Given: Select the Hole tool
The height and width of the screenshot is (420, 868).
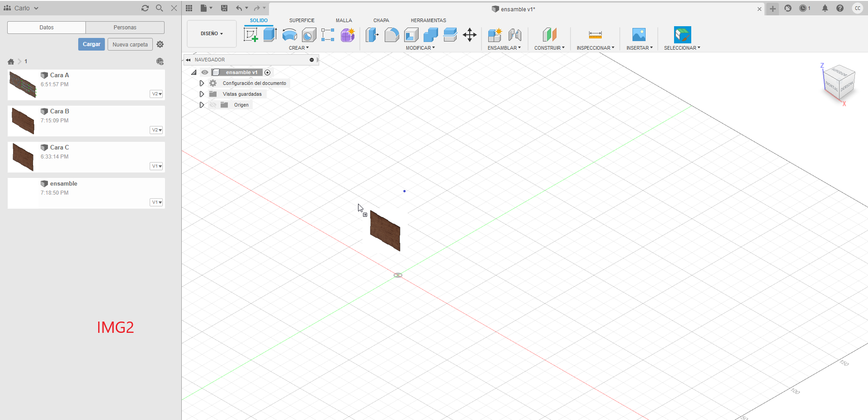Looking at the screenshot, I should (309, 35).
